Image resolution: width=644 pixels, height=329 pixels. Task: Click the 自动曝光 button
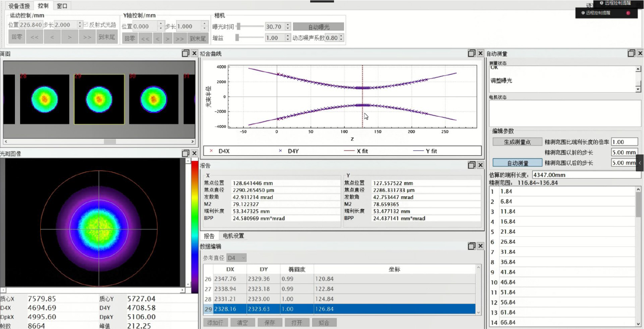point(318,27)
